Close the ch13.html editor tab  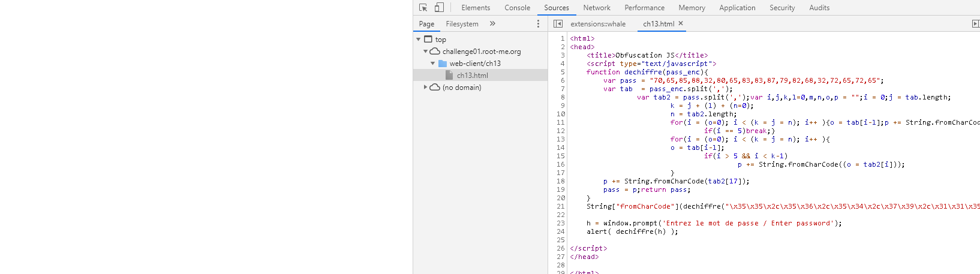click(681, 23)
